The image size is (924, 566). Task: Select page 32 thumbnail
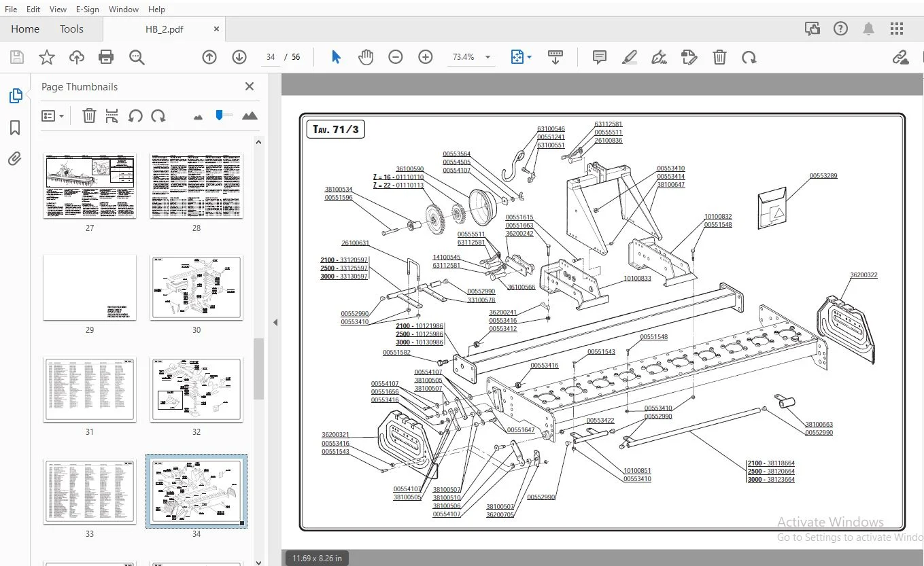point(196,389)
